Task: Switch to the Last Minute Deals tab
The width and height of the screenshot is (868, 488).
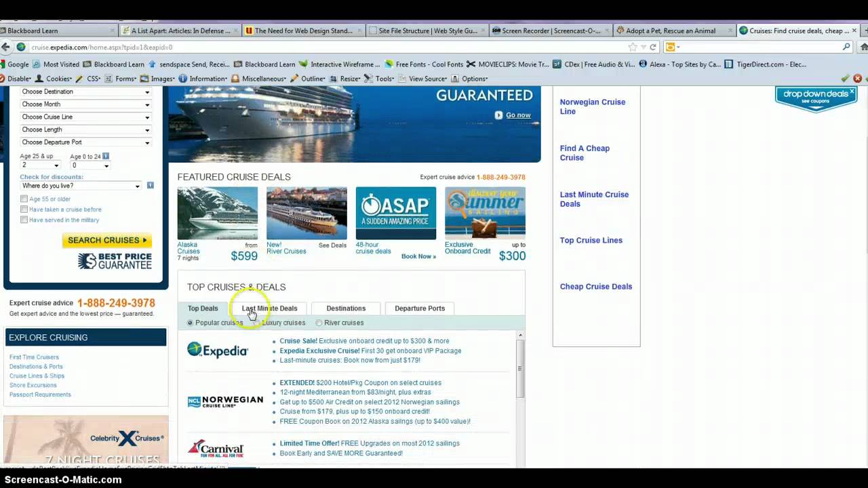Action: (x=269, y=308)
